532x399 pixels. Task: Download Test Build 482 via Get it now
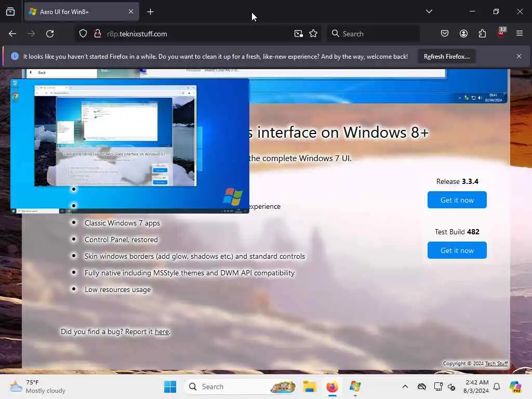[457, 250]
